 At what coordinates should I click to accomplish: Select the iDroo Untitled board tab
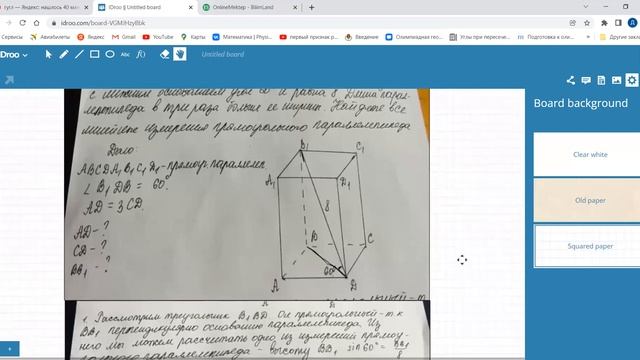[x=145, y=7]
